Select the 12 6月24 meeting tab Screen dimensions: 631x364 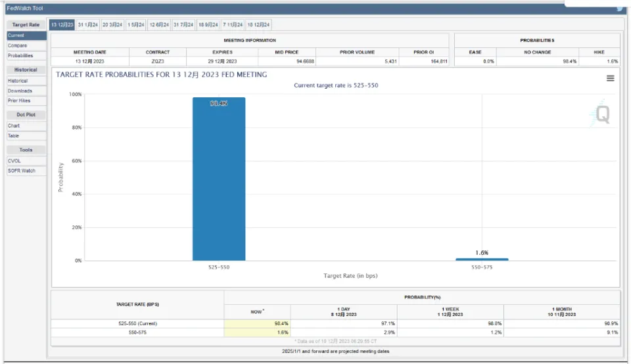point(159,25)
